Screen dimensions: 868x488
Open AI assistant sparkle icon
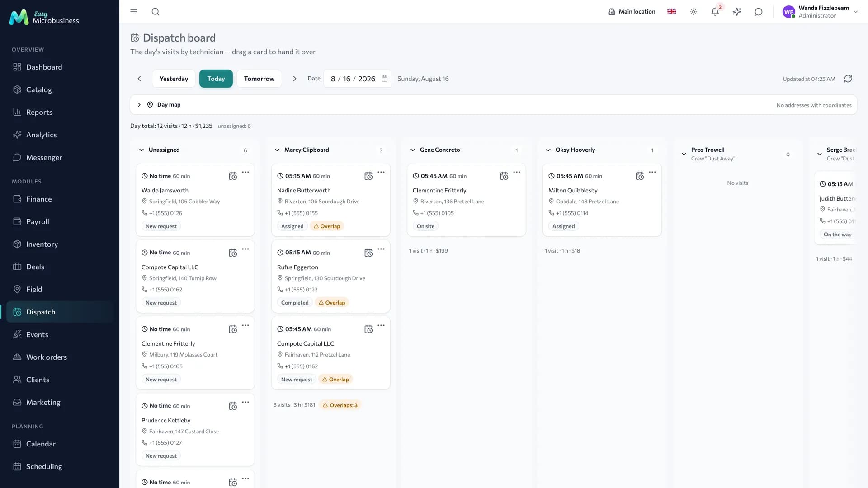pos(737,12)
